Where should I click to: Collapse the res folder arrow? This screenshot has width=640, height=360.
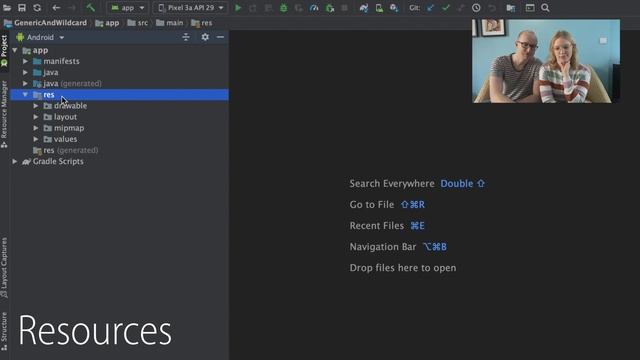point(25,95)
